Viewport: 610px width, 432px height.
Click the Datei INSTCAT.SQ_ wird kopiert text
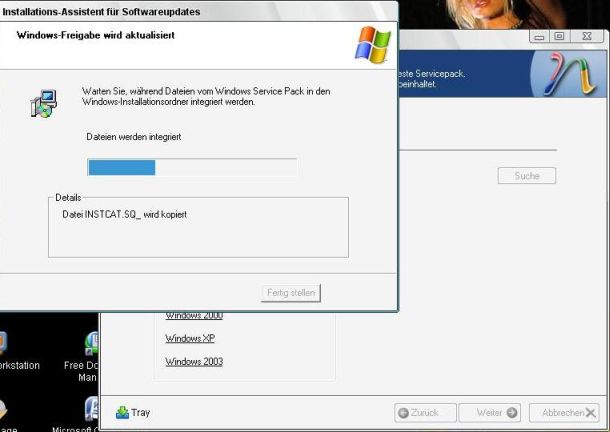point(124,214)
